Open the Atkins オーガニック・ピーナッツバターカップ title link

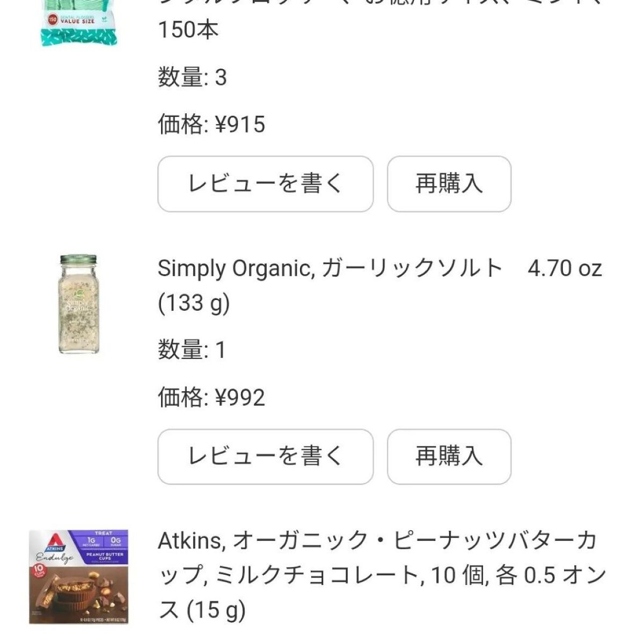click(376, 541)
